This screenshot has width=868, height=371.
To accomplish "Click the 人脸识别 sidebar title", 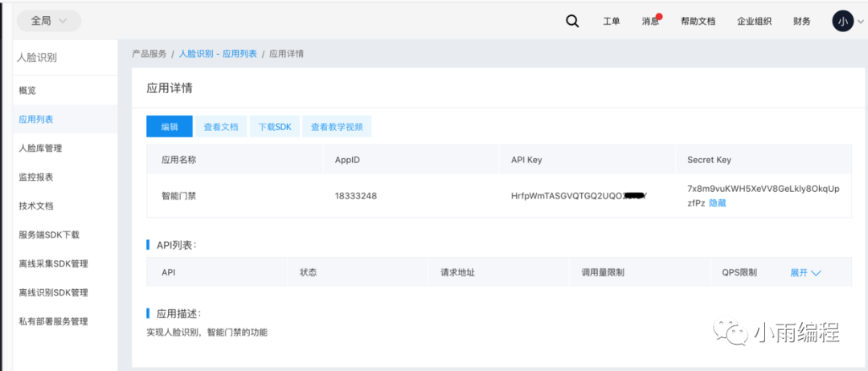I will pos(37,57).
